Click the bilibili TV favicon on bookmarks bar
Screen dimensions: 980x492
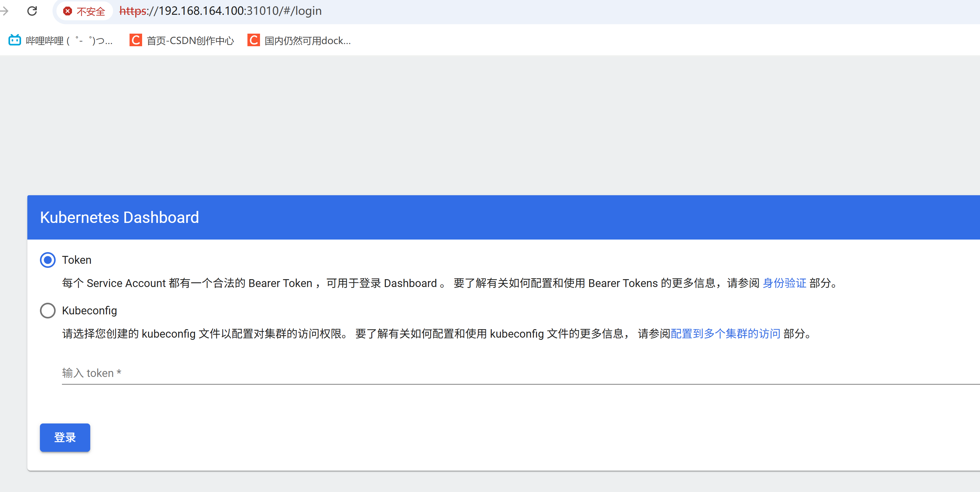pos(14,40)
